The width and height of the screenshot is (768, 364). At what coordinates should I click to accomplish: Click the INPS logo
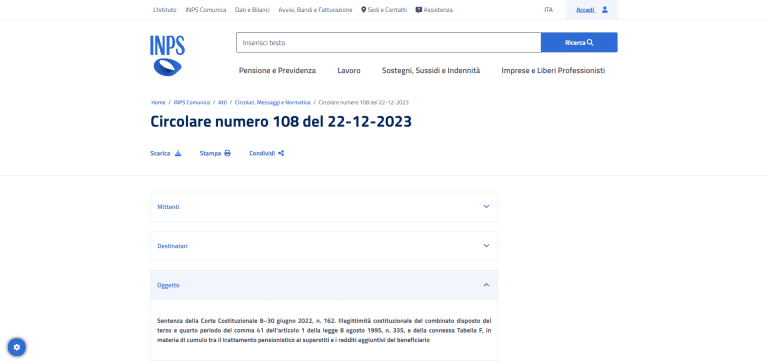pyautogui.click(x=168, y=55)
